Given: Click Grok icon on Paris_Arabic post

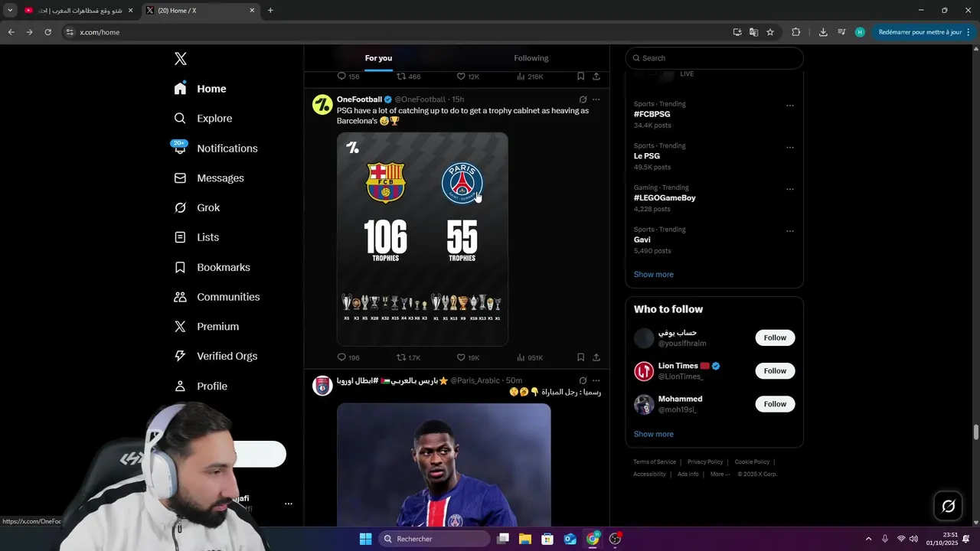Looking at the screenshot, I should coord(583,380).
